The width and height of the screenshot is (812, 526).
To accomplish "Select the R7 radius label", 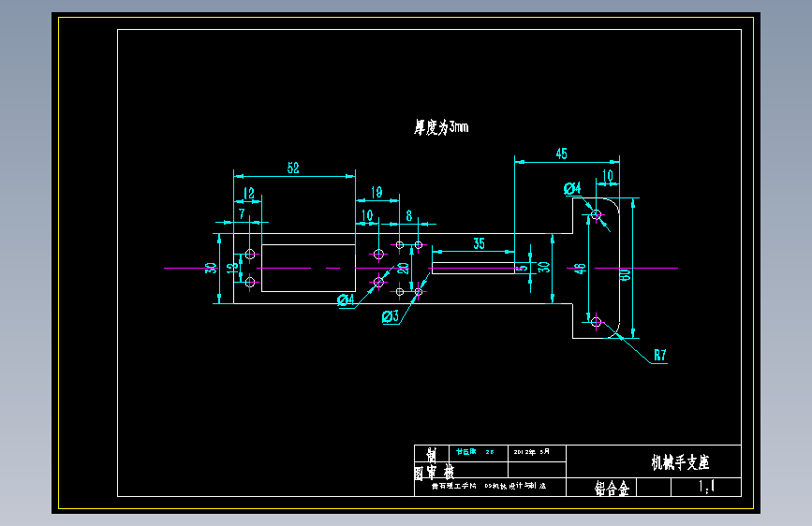I will pyautogui.click(x=659, y=355).
